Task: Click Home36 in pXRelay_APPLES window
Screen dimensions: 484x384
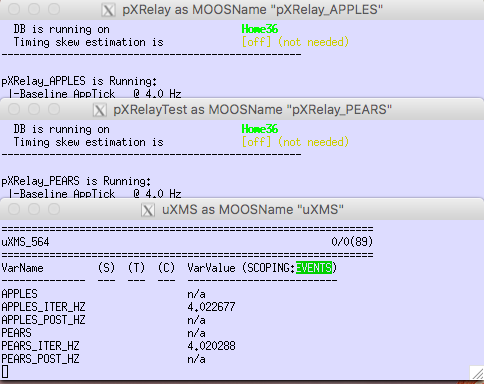Action: (x=260, y=29)
